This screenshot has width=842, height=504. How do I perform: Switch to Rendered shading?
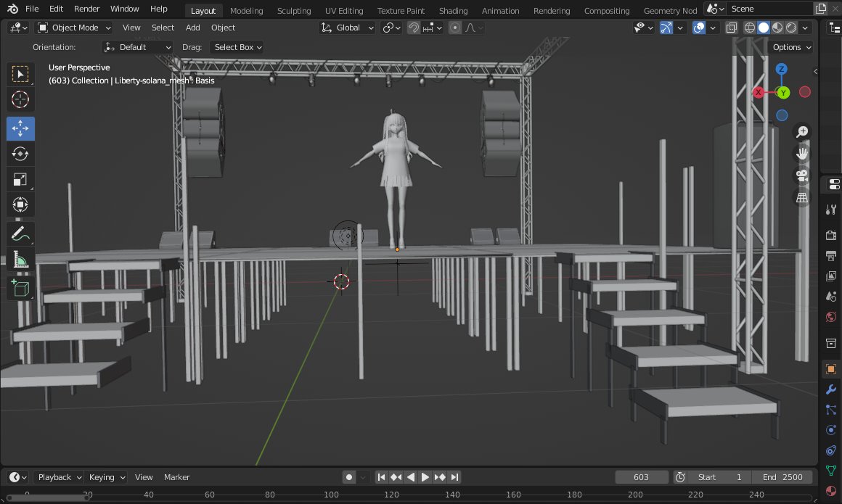coord(791,28)
